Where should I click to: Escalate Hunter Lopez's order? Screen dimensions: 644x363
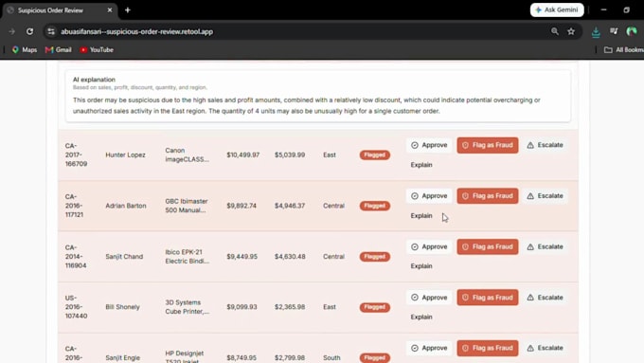[545, 145]
